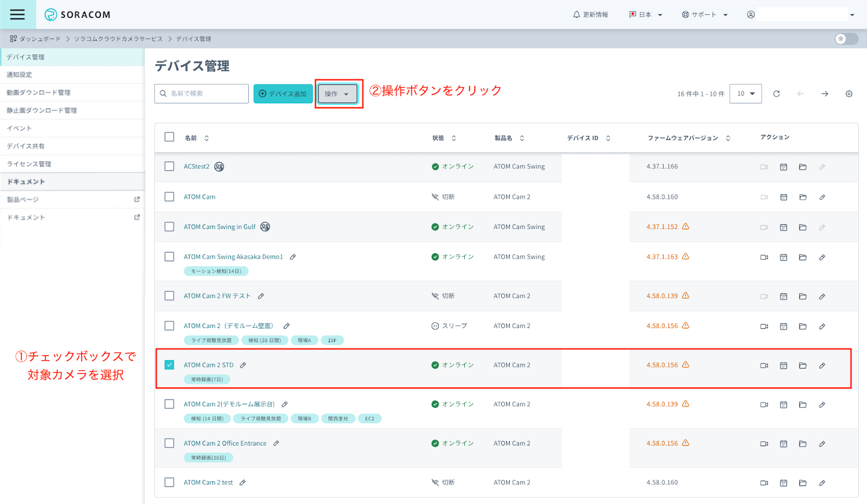Click edit pencil beside ATOM Cam 2 FW テスト name
Viewport: 867px width, 504px height.
pyautogui.click(x=261, y=296)
